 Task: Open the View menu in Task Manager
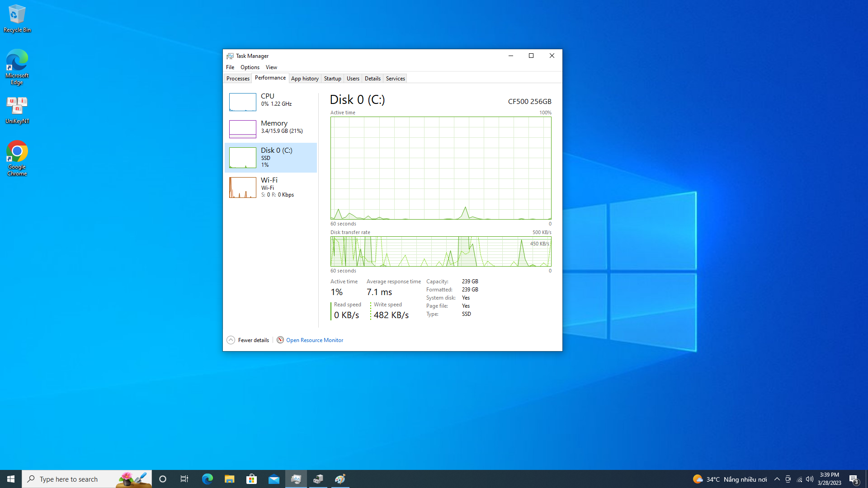pos(271,67)
